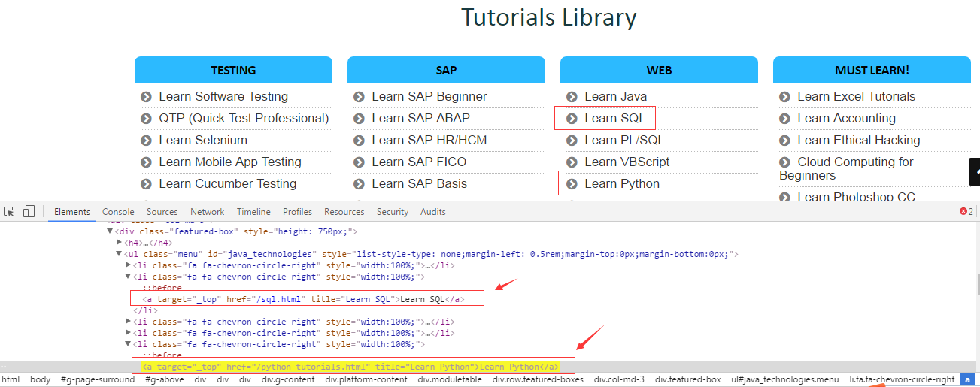This screenshot has height=387, width=980.
Task: Switch to the Network tab
Action: pyautogui.click(x=208, y=212)
